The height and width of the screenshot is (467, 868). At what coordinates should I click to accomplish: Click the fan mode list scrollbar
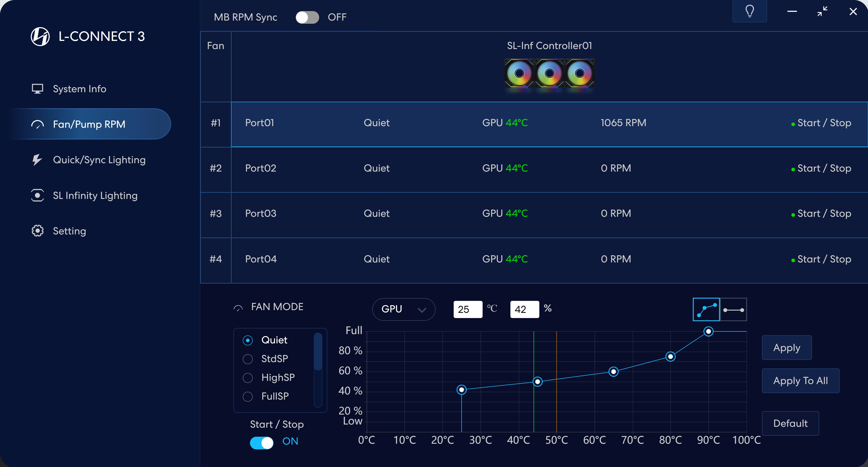point(318,352)
